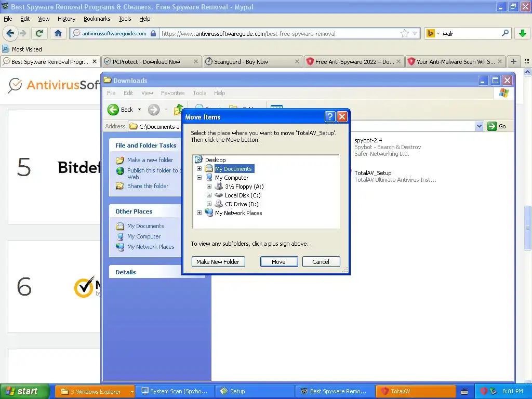
Task: Open Favorites menu in Downloads window
Action: pos(172,93)
